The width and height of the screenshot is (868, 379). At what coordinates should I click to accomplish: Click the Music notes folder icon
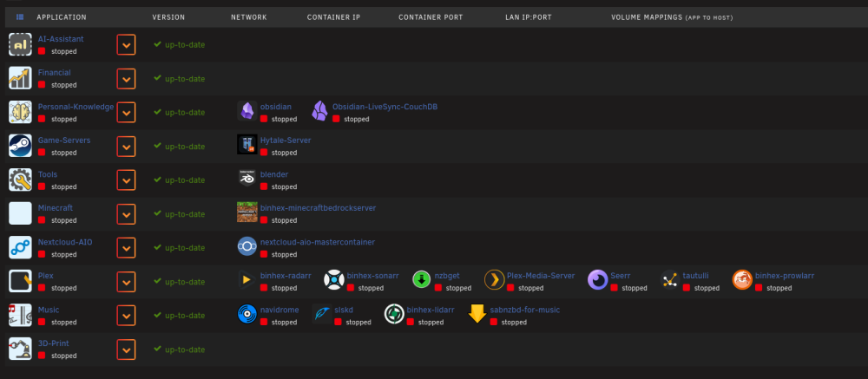(x=20, y=316)
